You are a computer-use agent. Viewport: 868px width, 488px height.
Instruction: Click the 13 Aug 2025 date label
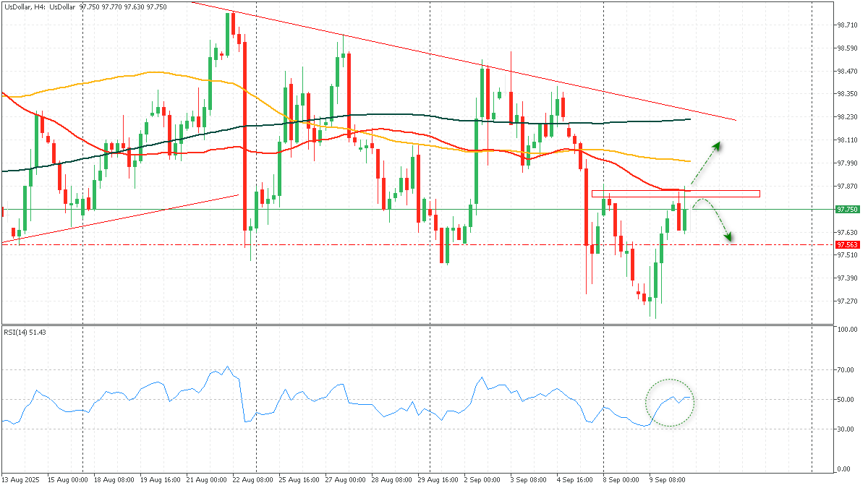[20, 479]
